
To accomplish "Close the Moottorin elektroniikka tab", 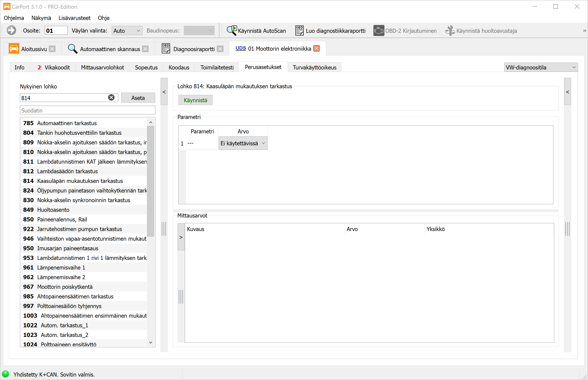I will pyautogui.click(x=316, y=49).
